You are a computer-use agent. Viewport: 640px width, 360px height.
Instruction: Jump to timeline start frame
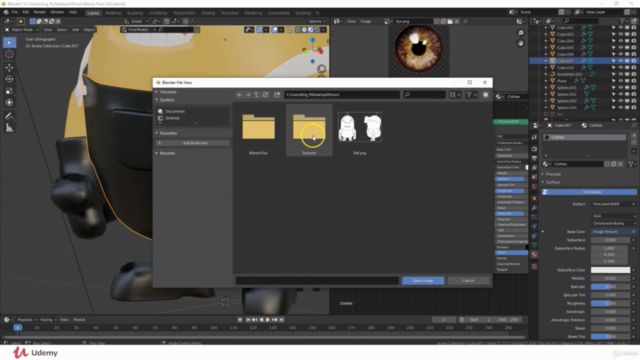pyautogui.click(x=248, y=320)
